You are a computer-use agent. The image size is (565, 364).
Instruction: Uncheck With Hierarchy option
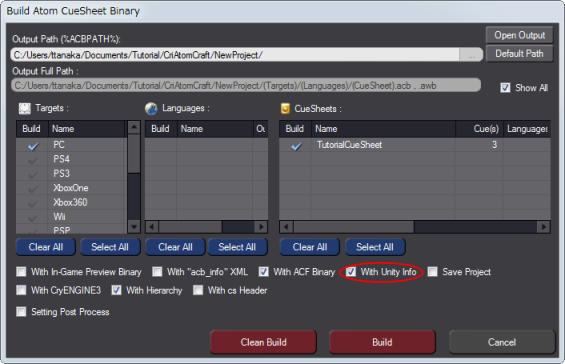tap(116, 290)
